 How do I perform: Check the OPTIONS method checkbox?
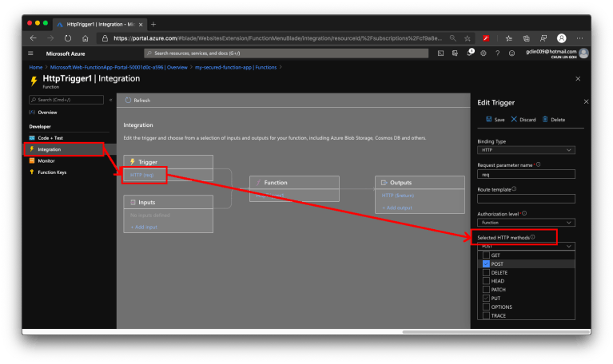[x=486, y=307]
